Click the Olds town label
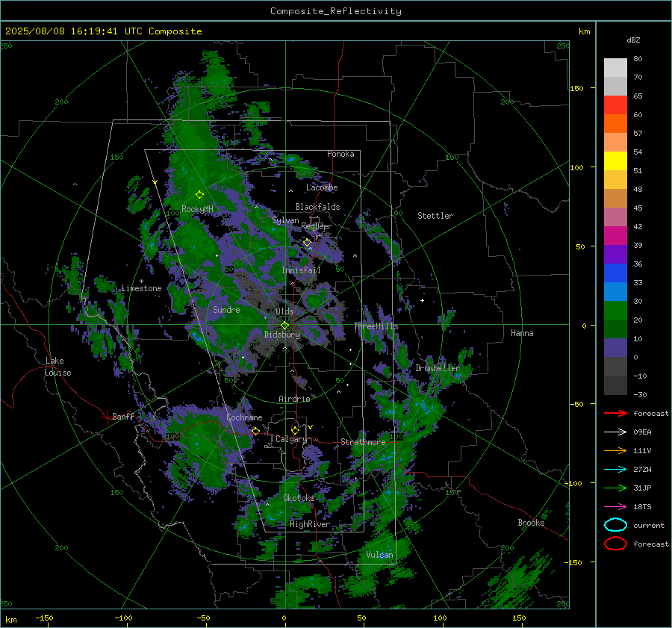The image size is (672, 628). 284,311
